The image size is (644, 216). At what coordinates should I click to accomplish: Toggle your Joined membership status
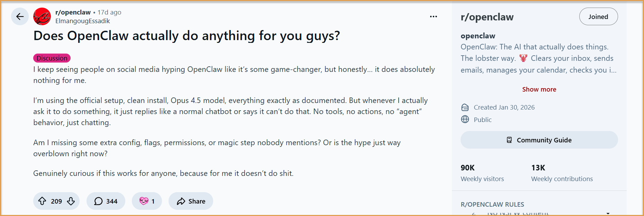click(x=598, y=16)
